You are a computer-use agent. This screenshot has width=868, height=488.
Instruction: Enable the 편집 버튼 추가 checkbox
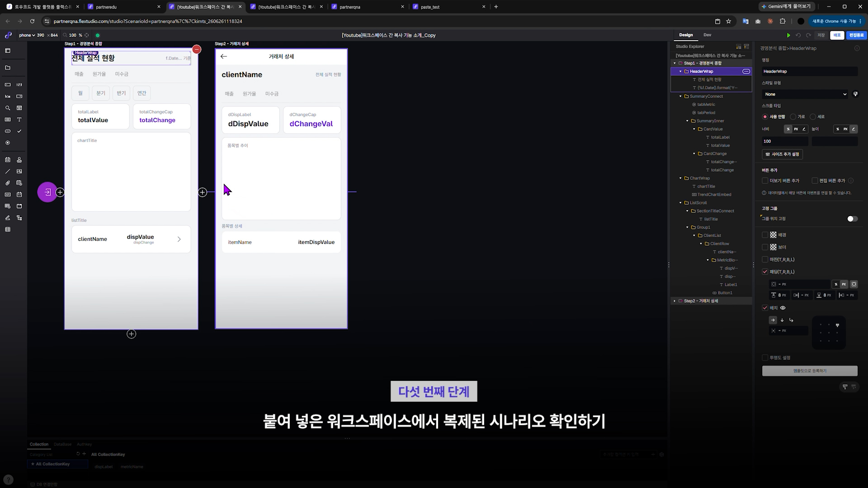coord(815,181)
